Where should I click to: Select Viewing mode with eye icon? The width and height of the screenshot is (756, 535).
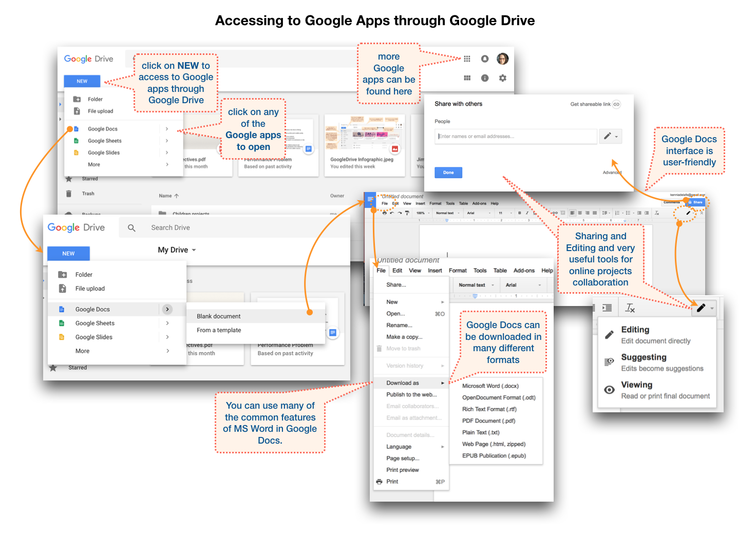point(657,390)
